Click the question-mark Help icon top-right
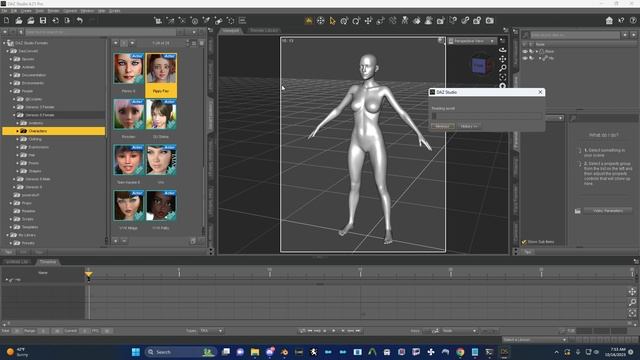The height and width of the screenshot is (360, 640). tap(633, 20)
